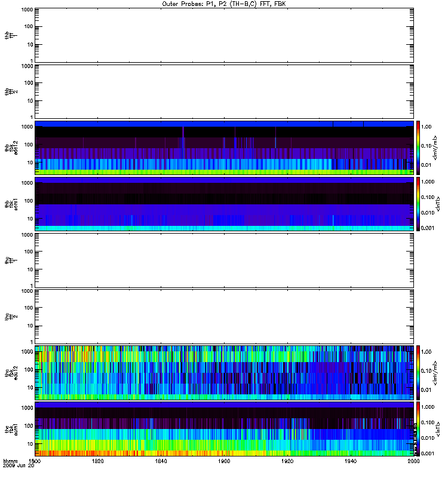Select the empty thb fff 2 plot panel

[x=225, y=91]
